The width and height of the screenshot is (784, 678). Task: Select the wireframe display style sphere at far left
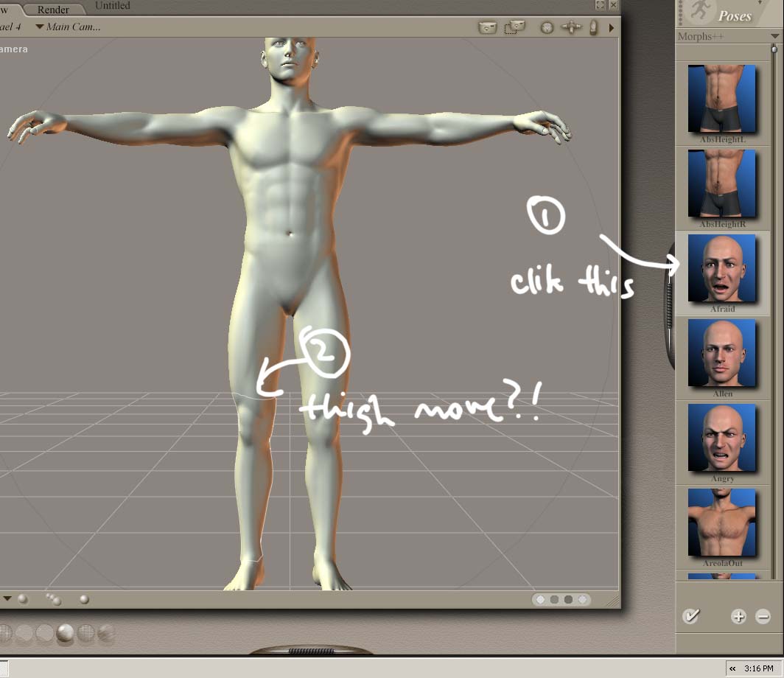4,632
